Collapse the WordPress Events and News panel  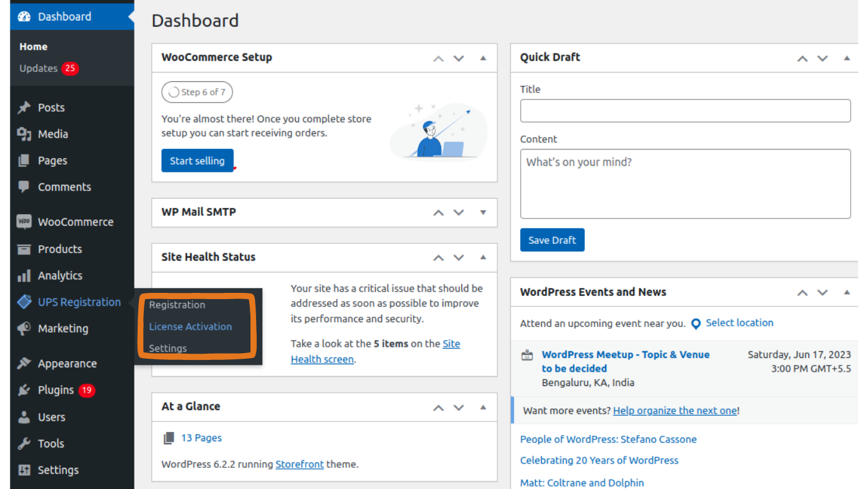[x=847, y=292]
